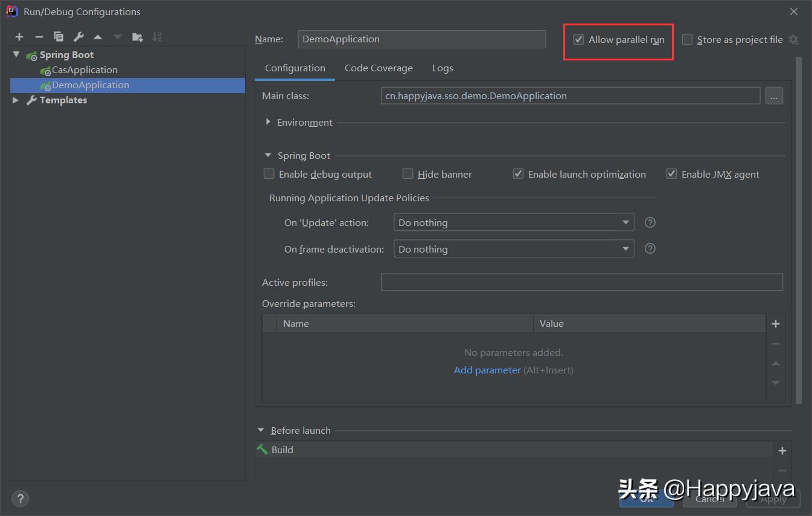Click Value column header in parameters table
The image size is (812, 516).
(x=650, y=324)
